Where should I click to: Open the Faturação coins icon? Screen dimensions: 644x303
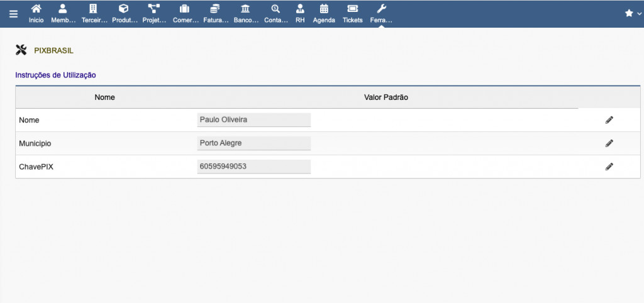(x=215, y=9)
